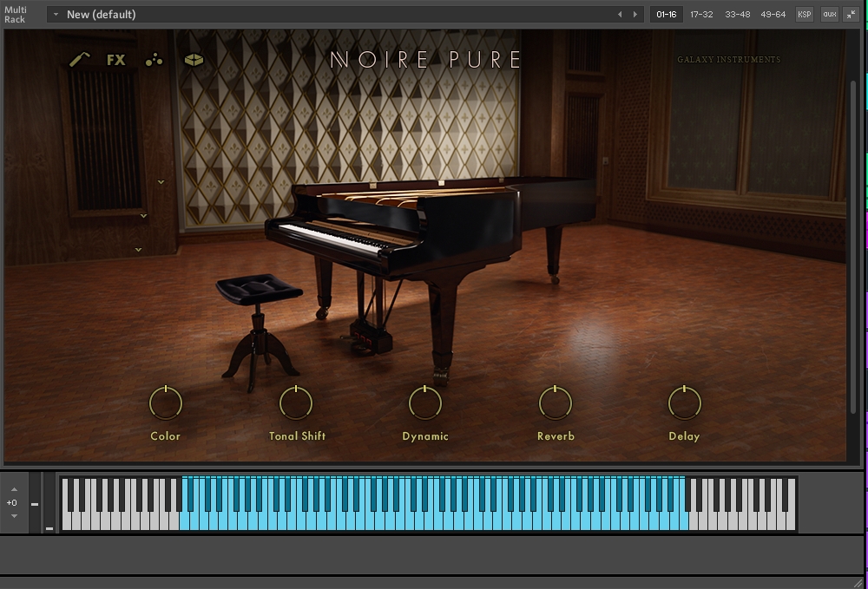Click the Dynamic knob
The width and height of the screenshot is (868, 589).
pos(425,402)
